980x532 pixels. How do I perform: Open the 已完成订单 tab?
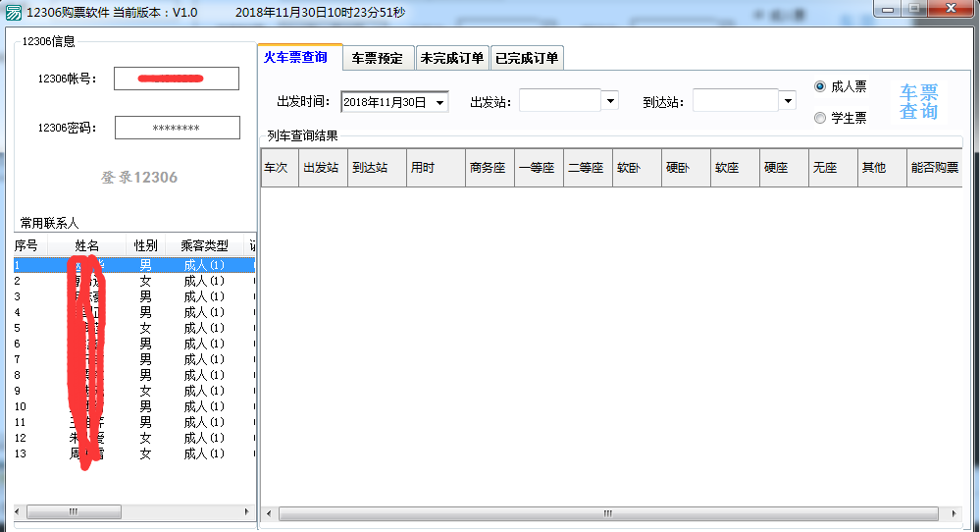pyautogui.click(x=527, y=58)
